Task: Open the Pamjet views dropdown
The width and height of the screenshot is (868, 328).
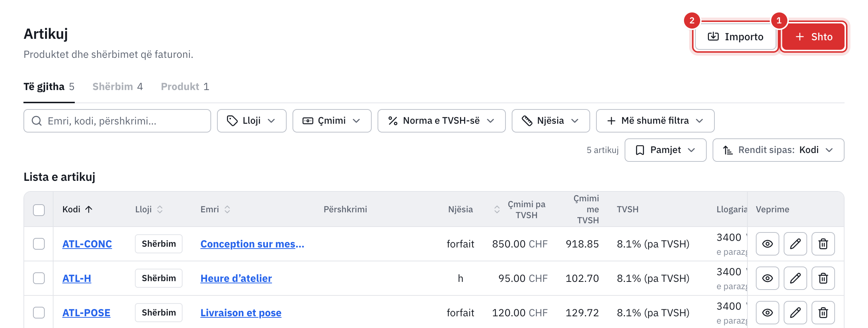Action: [x=665, y=150]
